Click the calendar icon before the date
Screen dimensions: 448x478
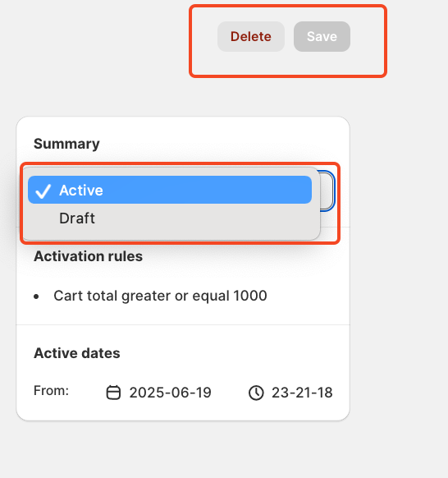tap(113, 393)
